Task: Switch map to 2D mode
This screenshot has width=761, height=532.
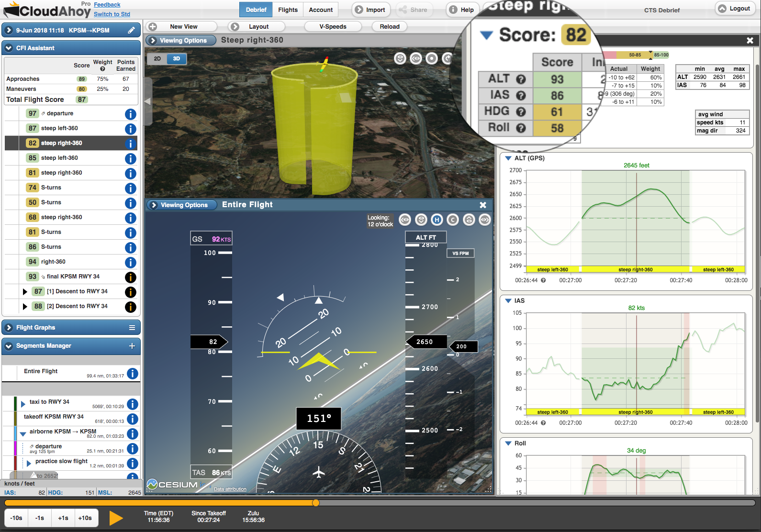Action: (157, 59)
